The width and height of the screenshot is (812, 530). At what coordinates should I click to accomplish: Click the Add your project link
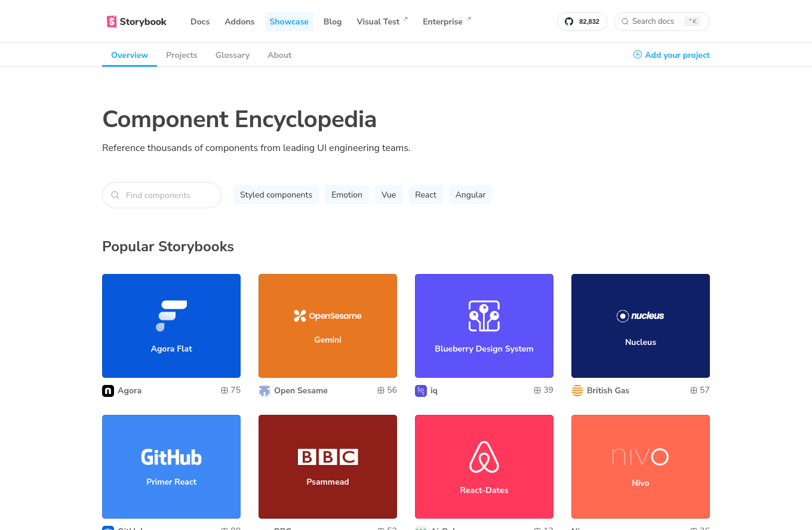pos(672,55)
